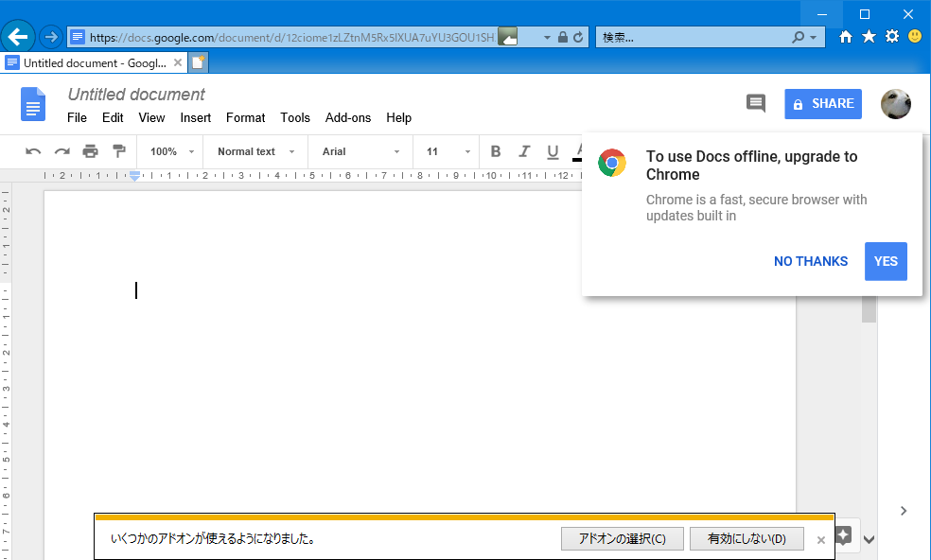Viewport: 931px width, 560px height.
Task: Open the Normal text style dropdown
Action: 253,151
